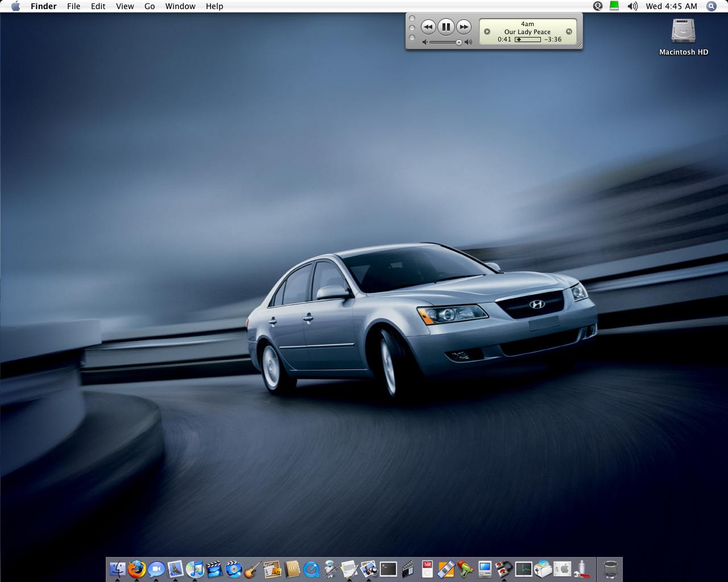This screenshot has width=728, height=582.
Task: Click the low-volume speaker icon in iTunes
Action: click(425, 42)
